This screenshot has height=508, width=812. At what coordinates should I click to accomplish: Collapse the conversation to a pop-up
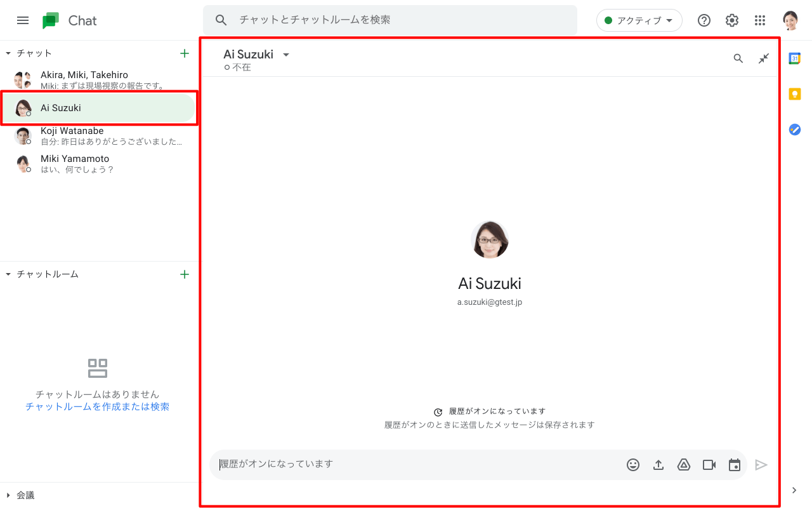(x=764, y=58)
